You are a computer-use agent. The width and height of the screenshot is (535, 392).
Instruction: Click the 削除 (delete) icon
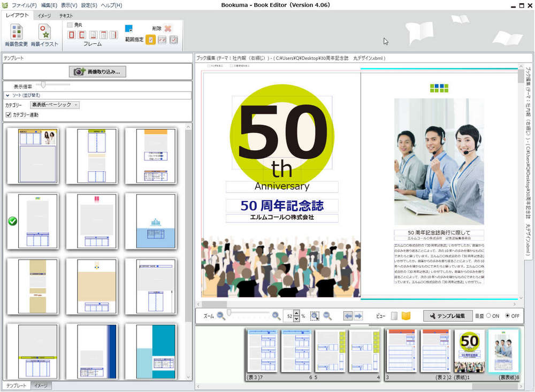(167, 28)
